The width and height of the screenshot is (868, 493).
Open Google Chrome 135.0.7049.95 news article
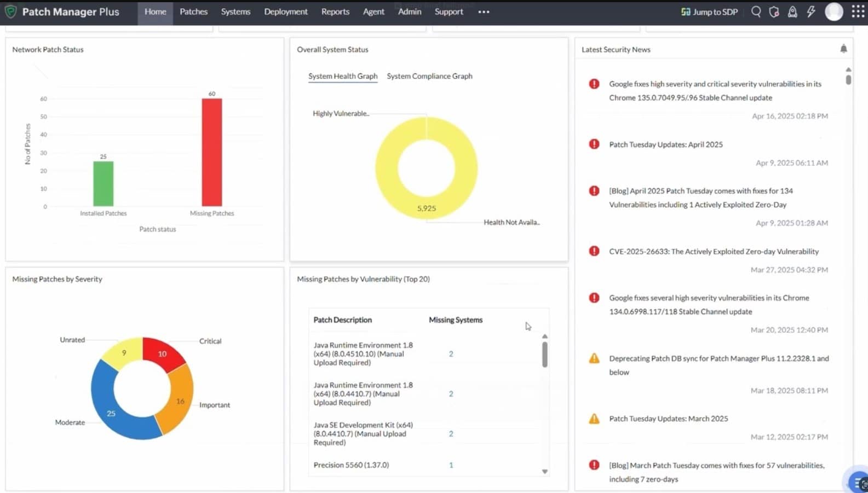pos(715,91)
